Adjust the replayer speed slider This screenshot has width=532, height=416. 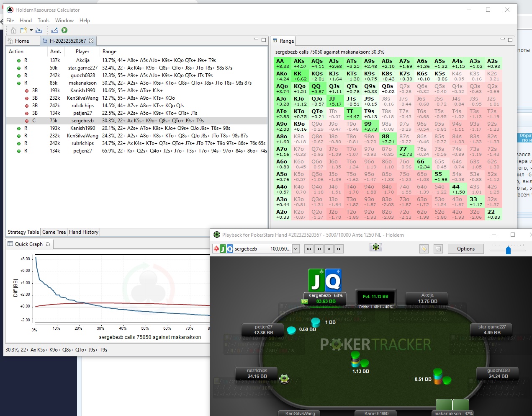coord(508,250)
